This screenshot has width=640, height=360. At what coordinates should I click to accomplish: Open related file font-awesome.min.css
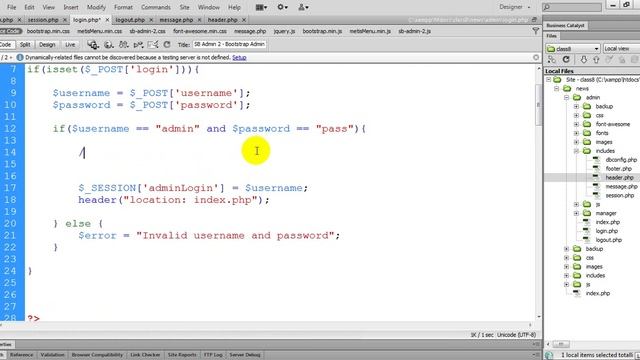click(x=200, y=31)
